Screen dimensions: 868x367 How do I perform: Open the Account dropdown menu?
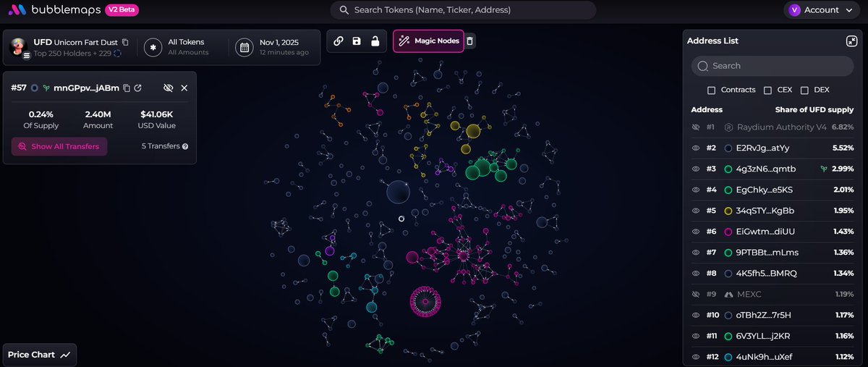(x=821, y=10)
